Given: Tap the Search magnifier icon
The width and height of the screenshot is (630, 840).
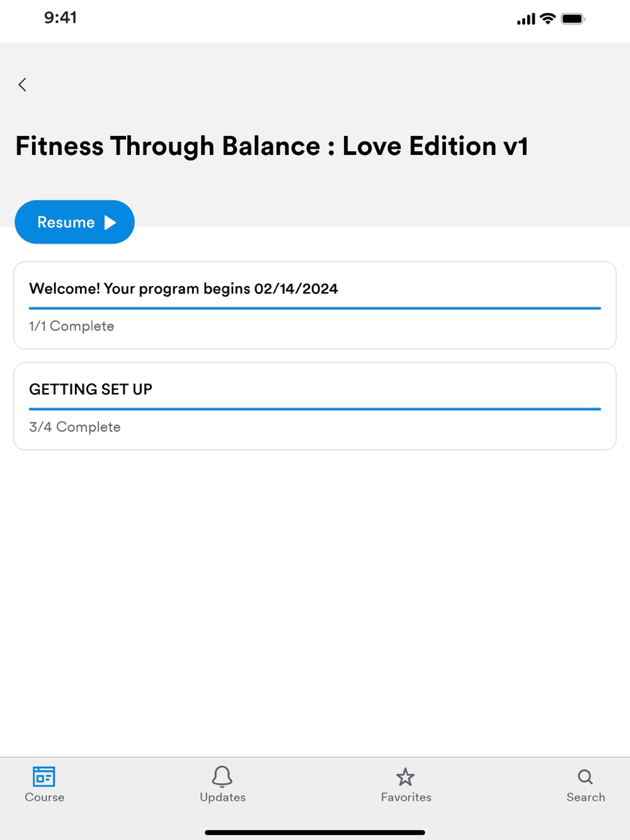Looking at the screenshot, I should pyautogui.click(x=585, y=776).
